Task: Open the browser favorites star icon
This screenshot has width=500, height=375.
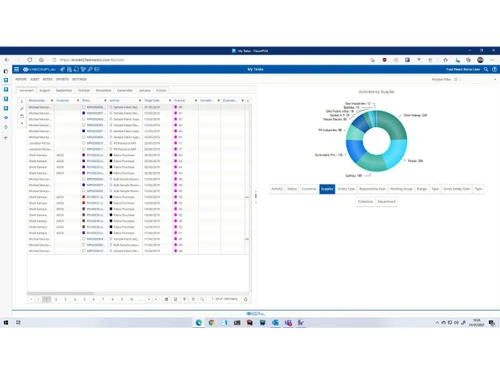Action: [x=445, y=60]
